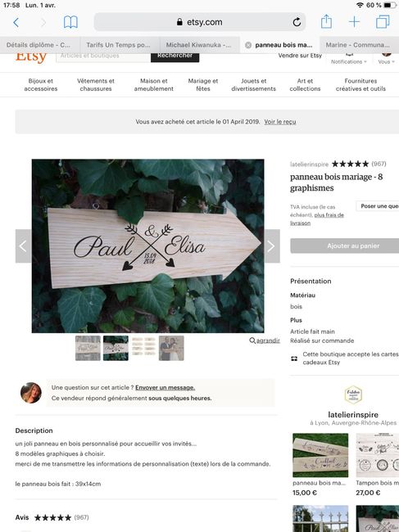Open Maison et ameublement category
The width and height of the screenshot is (399, 532).
pos(153,84)
